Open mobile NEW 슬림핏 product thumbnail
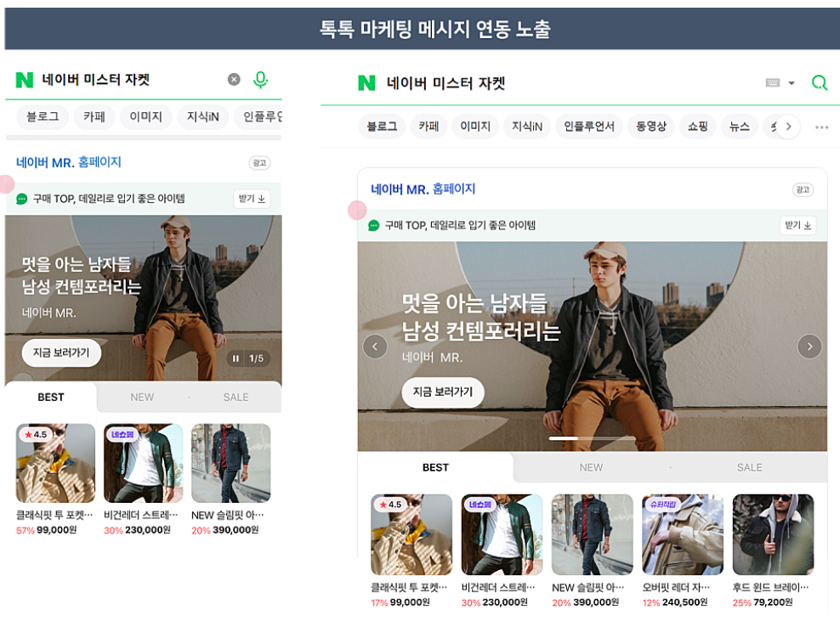840x621 pixels. click(x=231, y=463)
